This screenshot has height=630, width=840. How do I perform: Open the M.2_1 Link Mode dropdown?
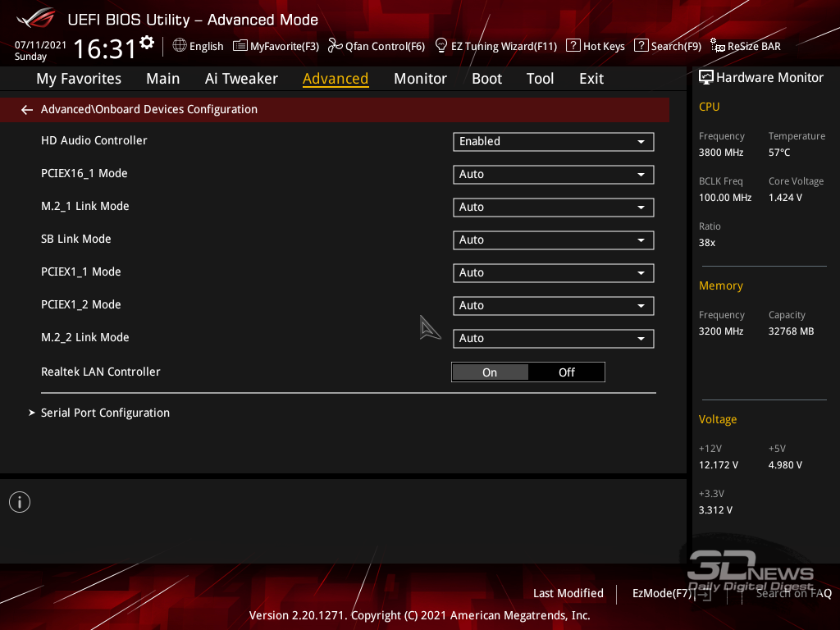tap(554, 208)
